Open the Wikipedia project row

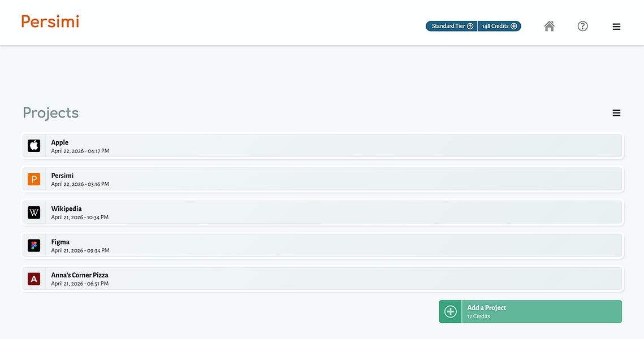[x=322, y=212]
